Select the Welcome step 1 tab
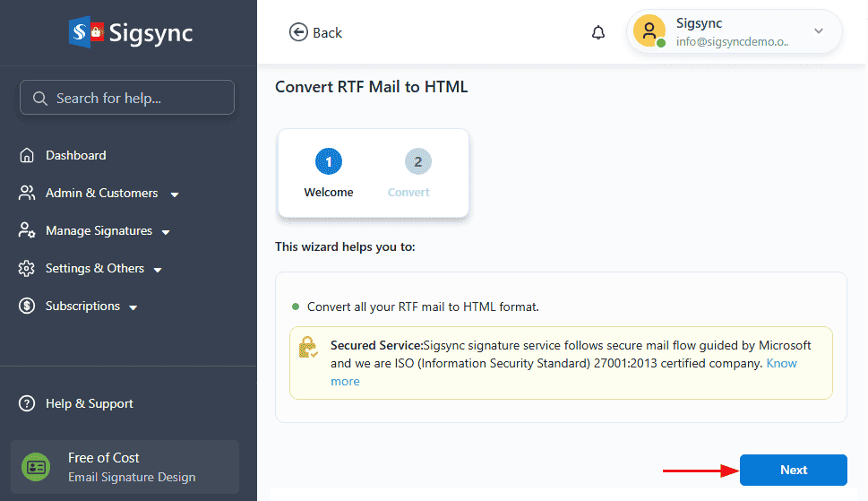This screenshot has height=501, width=868. tap(329, 174)
